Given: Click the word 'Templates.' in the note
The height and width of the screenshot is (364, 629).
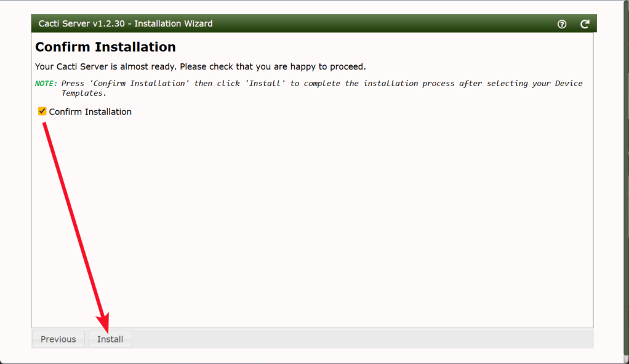Looking at the screenshot, I should coord(84,93).
